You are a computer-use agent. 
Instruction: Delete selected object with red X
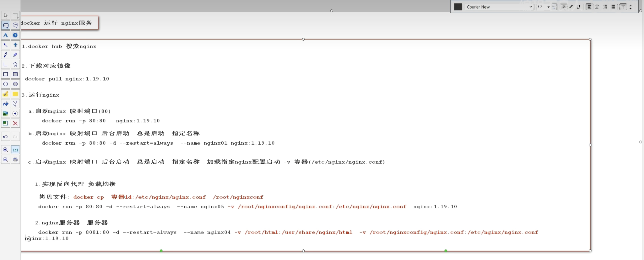tap(15, 123)
